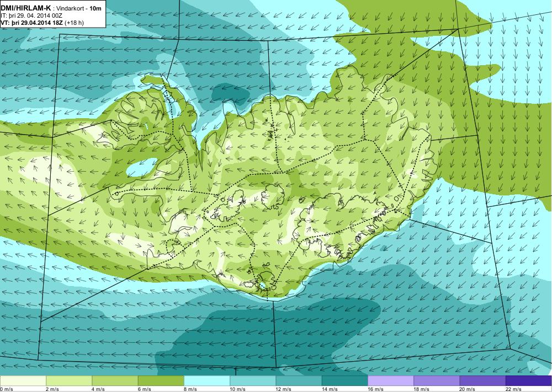Click the '6 m/s' legend label
552x392 pixels.
click(144, 389)
